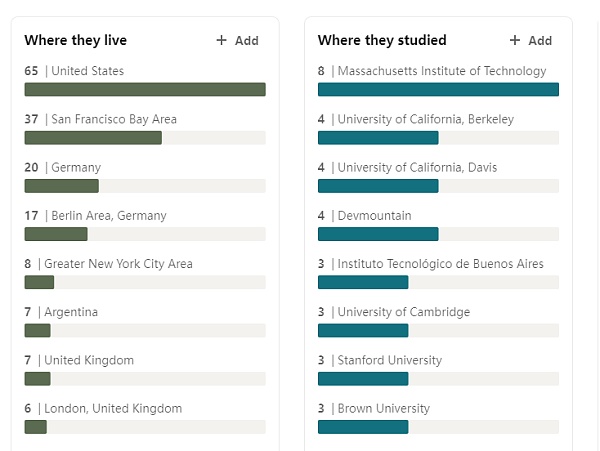Select Massachusetts Institute of Technology bar
This screenshot has width=600, height=451.
tap(438, 89)
